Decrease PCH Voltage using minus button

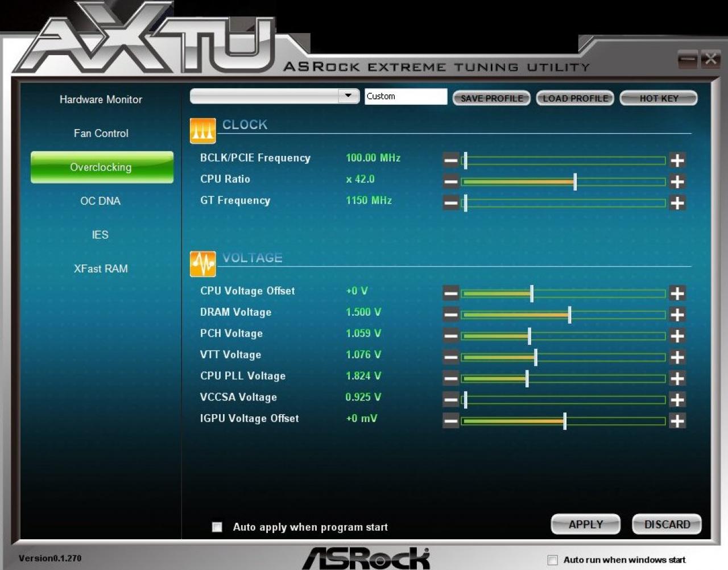pyautogui.click(x=451, y=336)
